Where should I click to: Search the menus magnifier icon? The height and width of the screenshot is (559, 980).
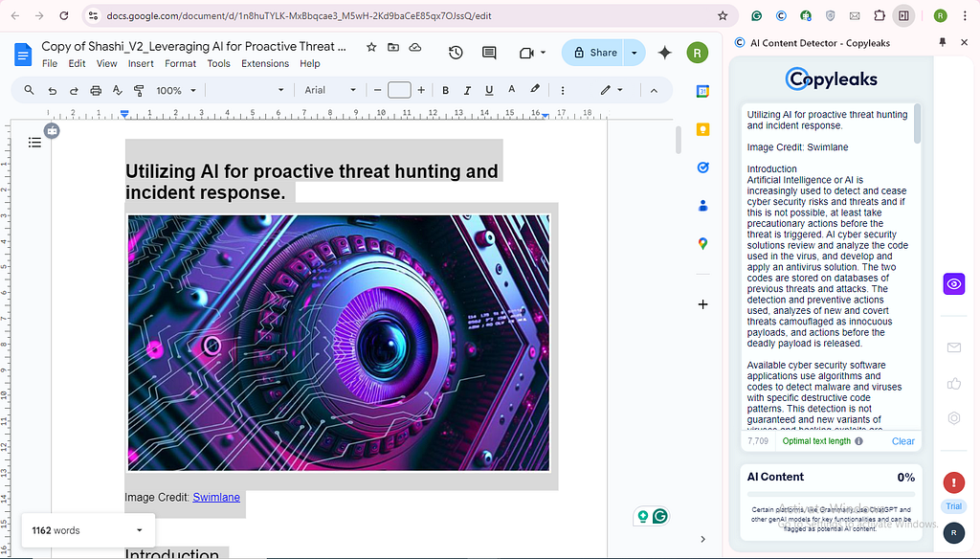(29, 90)
